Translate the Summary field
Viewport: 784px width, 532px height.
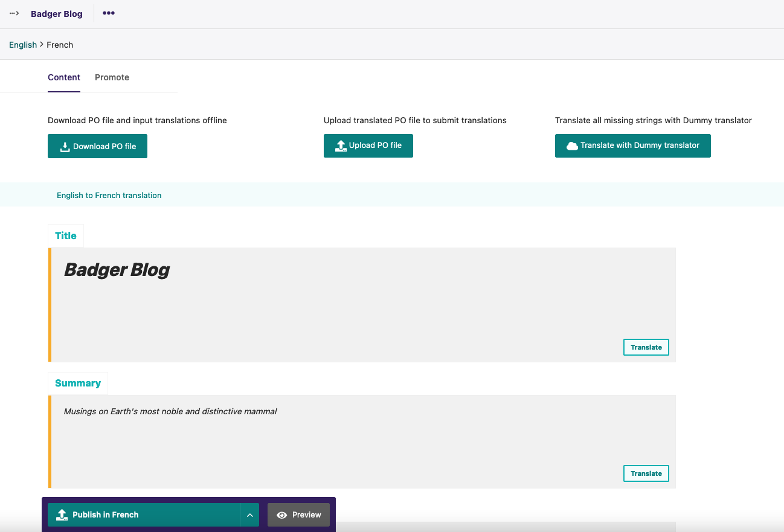coord(646,473)
